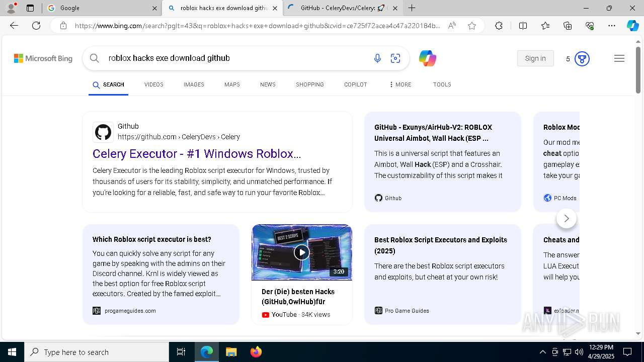The width and height of the screenshot is (644, 362).
Task: Open Copilot sidebar icon in Edge
Action: pyautogui.click(x=632, y=26)
